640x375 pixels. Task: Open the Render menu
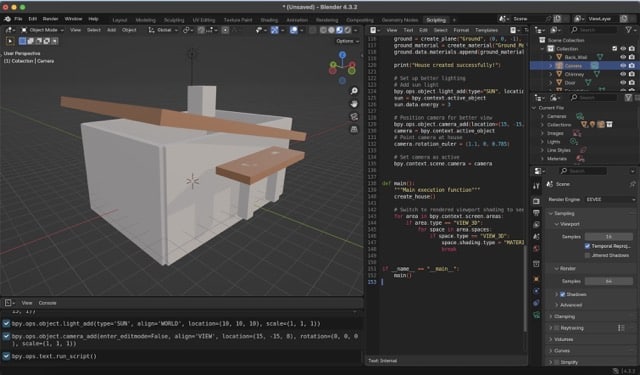tap(50, 19)
